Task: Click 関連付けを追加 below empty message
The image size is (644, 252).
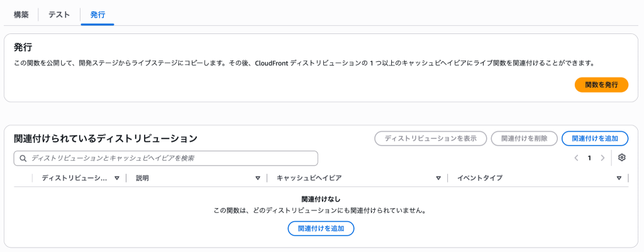Action: (321, 228)
